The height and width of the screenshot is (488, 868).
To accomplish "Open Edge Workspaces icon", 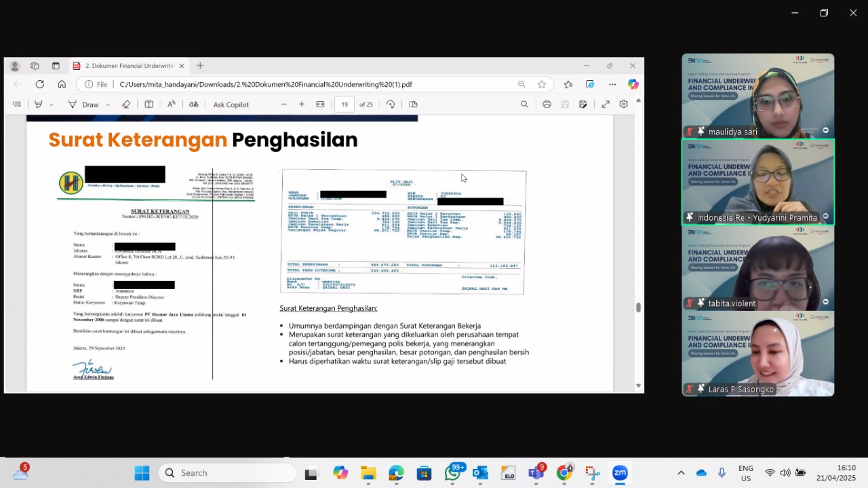I will click(35, 66).
